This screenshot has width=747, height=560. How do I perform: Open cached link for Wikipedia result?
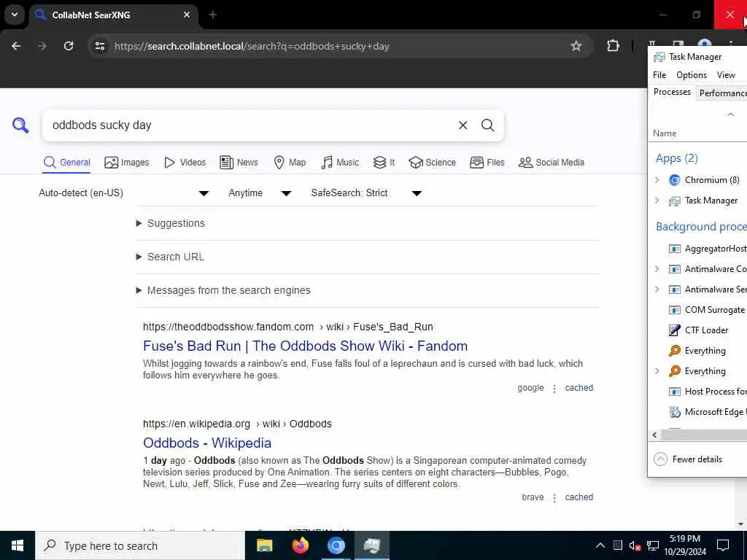[x=578, y=497]
